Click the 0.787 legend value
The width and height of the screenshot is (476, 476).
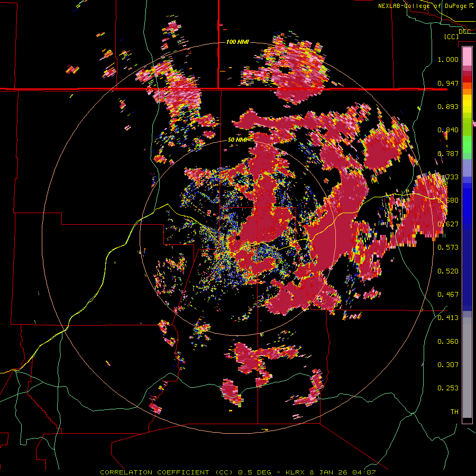[x=448, y=153]
